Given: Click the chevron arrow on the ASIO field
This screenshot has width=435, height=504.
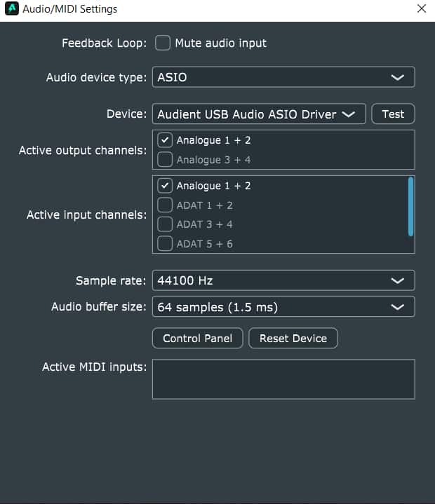Looking at the screenshot, I should coord(397,77).
